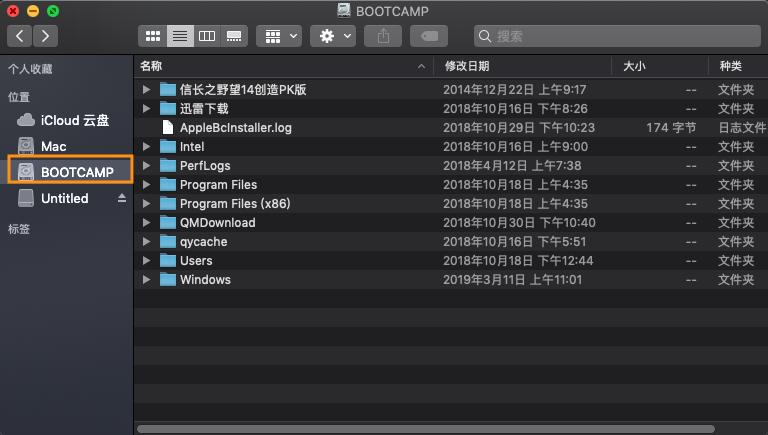The width and height of the screenshot is (768, 435).
Task: Go back with the left arrow button
Action: click(x=20, y=36)
